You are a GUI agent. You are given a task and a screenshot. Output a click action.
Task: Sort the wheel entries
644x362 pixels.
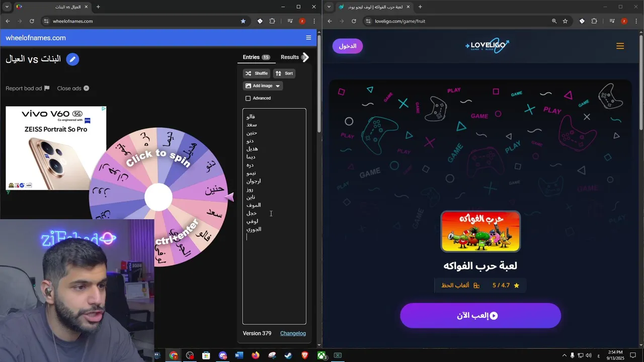[x=284, y=73]
